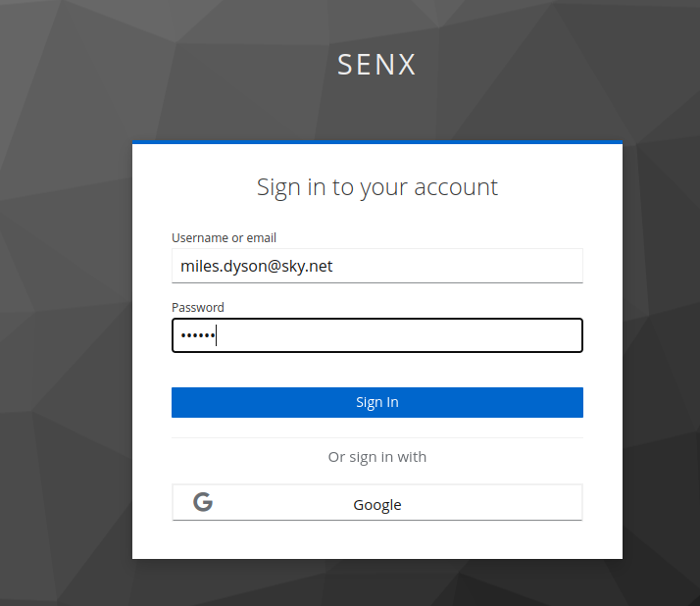Click the "Or sign in with" text
The width and height of the screenshot is (700, 606).
[x=377, y=457]
